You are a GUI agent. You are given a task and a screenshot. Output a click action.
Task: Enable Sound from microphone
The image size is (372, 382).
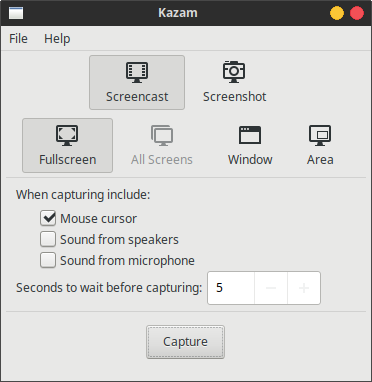[48, 260]
